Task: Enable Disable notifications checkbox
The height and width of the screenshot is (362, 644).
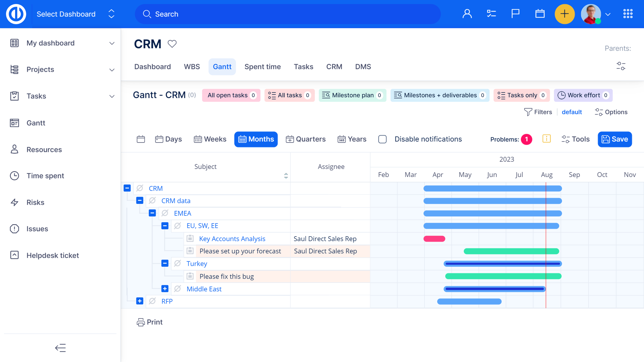Action: click(x=382, y=139)
